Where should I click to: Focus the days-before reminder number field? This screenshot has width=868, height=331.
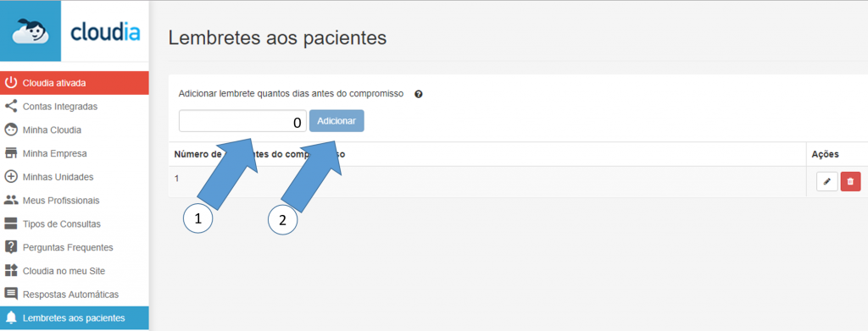[x=242, y=121]
